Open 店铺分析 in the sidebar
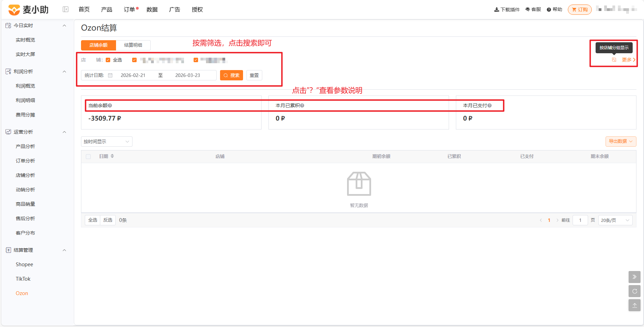 25,175
